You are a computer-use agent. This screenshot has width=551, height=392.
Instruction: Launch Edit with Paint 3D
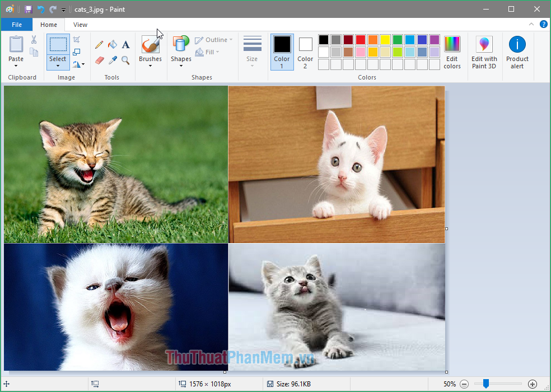coord(484,50)
